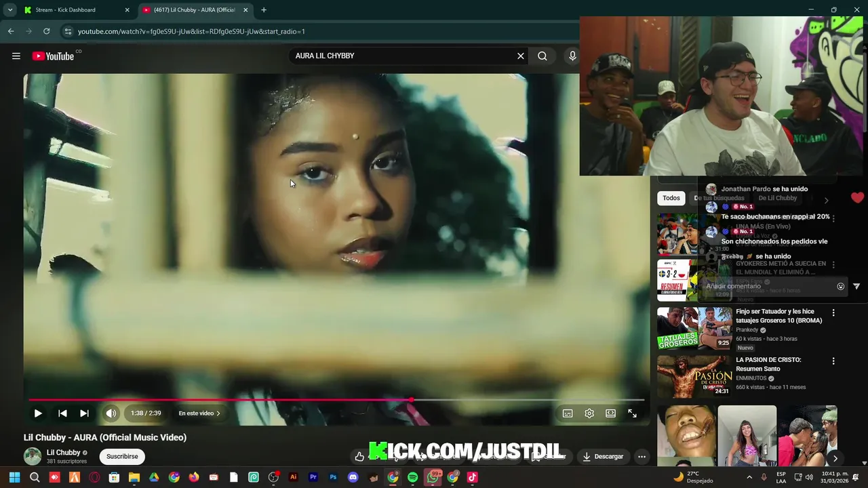Mute the video volume
The width and height of the screenshot is (868, 488).
(111, 413)
